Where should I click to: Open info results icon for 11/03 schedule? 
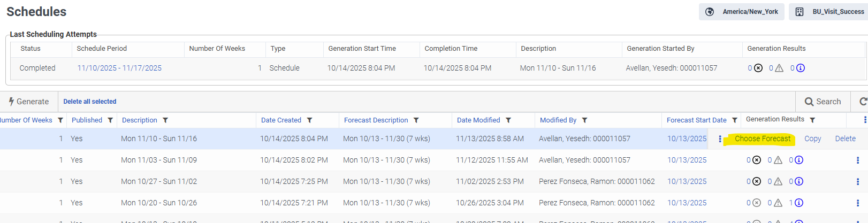(799, 160)
